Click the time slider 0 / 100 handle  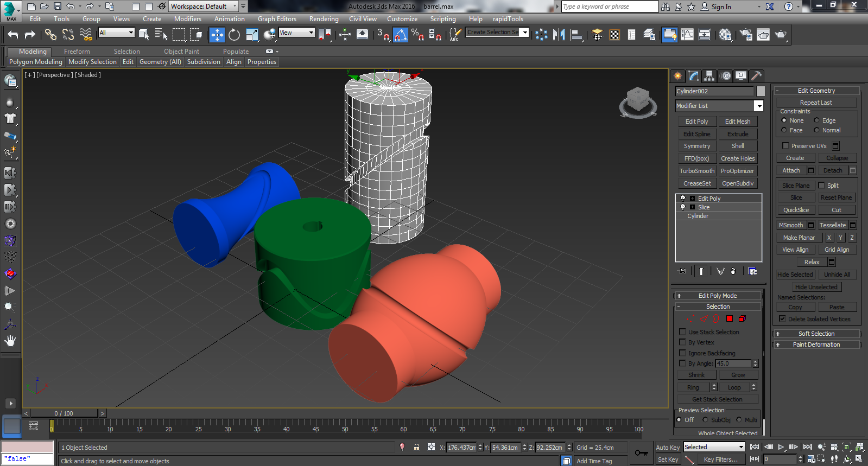click(x=64, y=413)
